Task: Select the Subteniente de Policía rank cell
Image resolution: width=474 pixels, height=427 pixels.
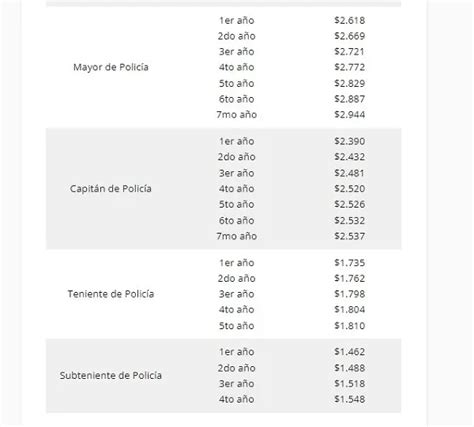Action: click(111, 375)
